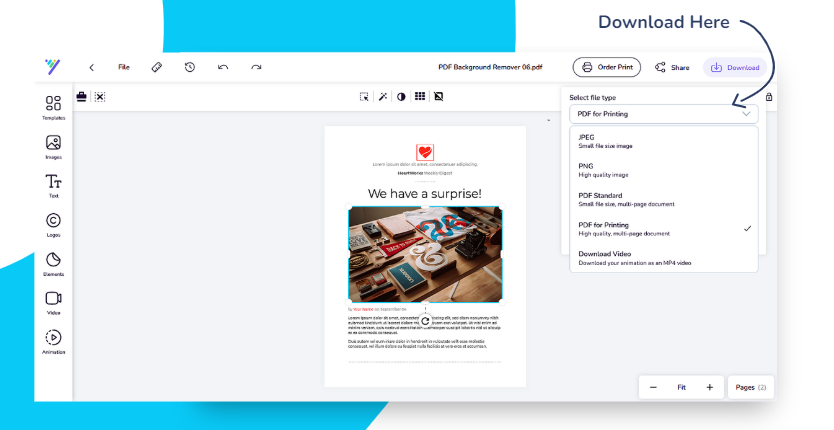Toggle the contrast half-circle icon
834x430 pixels.
pyautogui.click(x=401, y=97)
